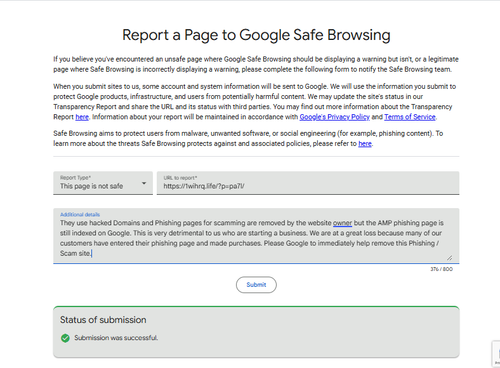Click the page title 'Report a Page to Google Safe Browsing'
The image size is (500, 368).
pos(256,35)
